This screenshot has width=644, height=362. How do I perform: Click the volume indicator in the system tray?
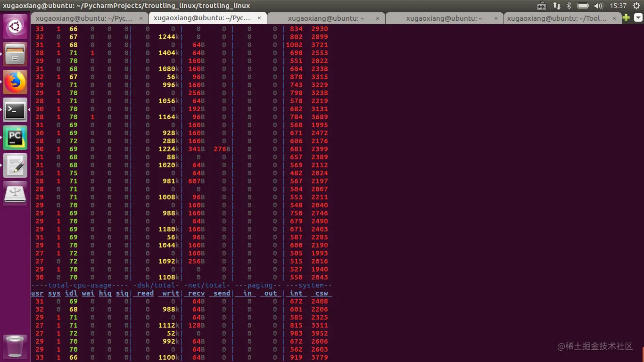point(599,6)
